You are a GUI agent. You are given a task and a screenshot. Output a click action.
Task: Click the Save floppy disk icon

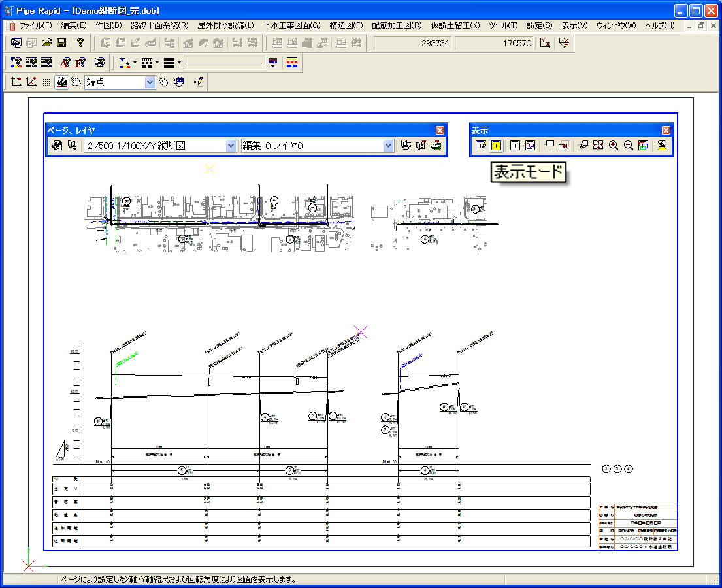[61, 43]
